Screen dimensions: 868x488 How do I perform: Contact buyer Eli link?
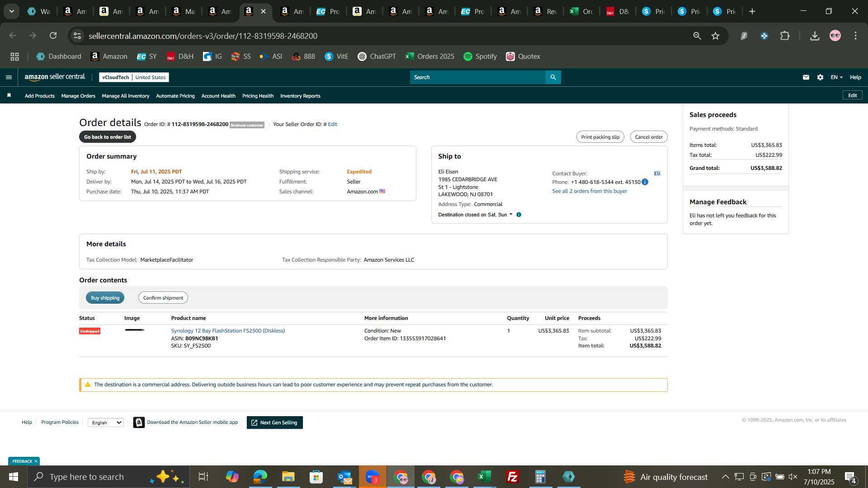coord(657,174)
